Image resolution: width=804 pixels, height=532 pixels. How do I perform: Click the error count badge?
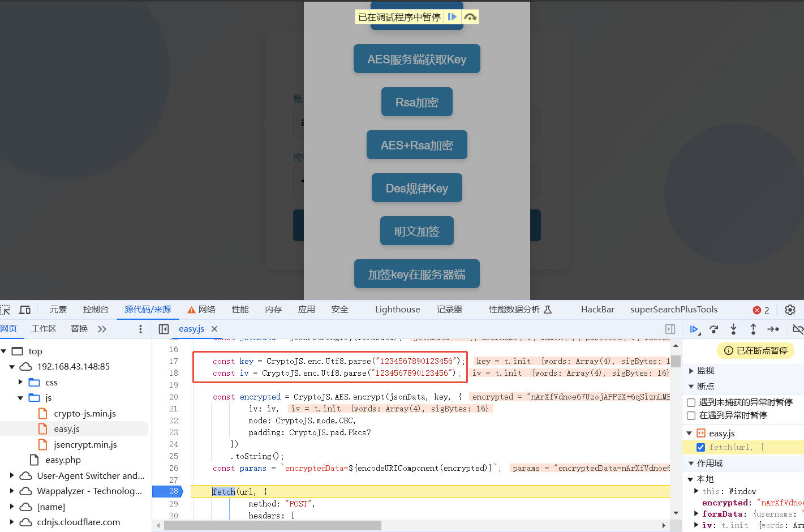click(x=761, y=310)
